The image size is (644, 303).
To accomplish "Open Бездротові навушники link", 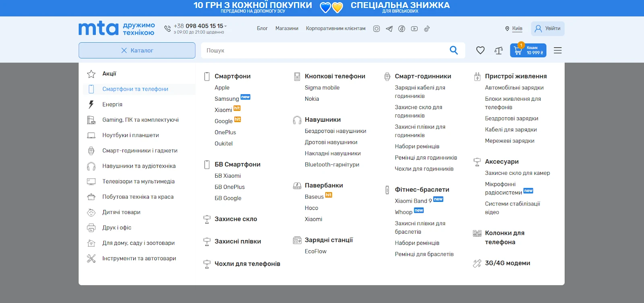I will pos(335,131).
